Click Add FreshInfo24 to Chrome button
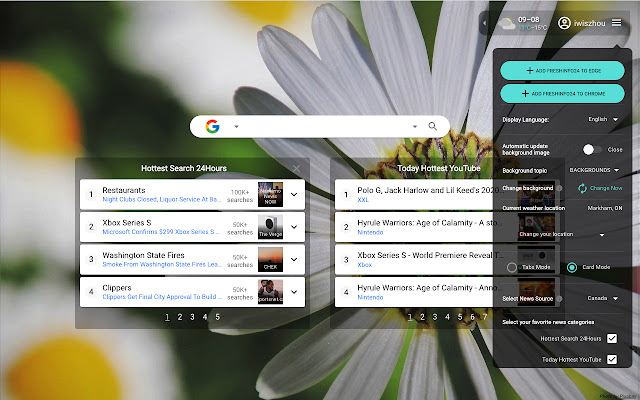Image resolution: width=640 pixels, height=400 pixels. pos(562,93)
